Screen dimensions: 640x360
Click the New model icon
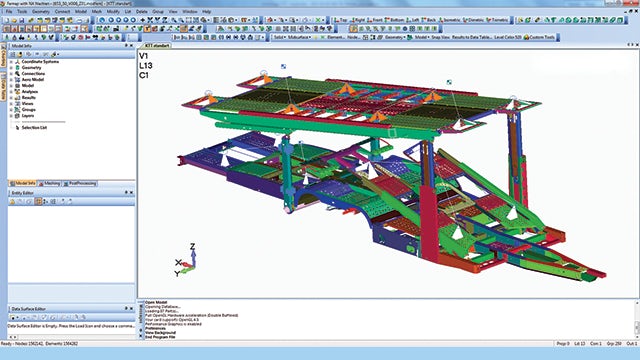coord(6,20)
